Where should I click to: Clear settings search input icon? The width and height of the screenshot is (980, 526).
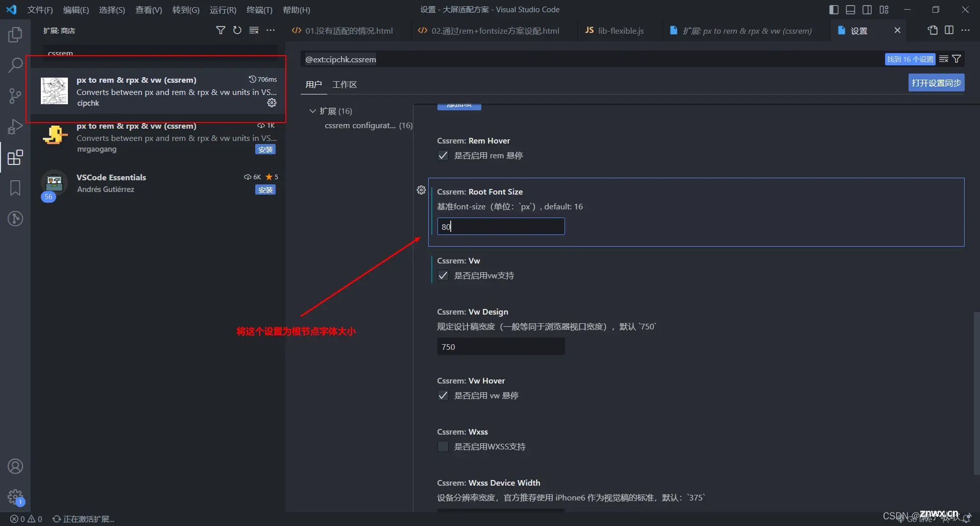[x=944, y=59]
